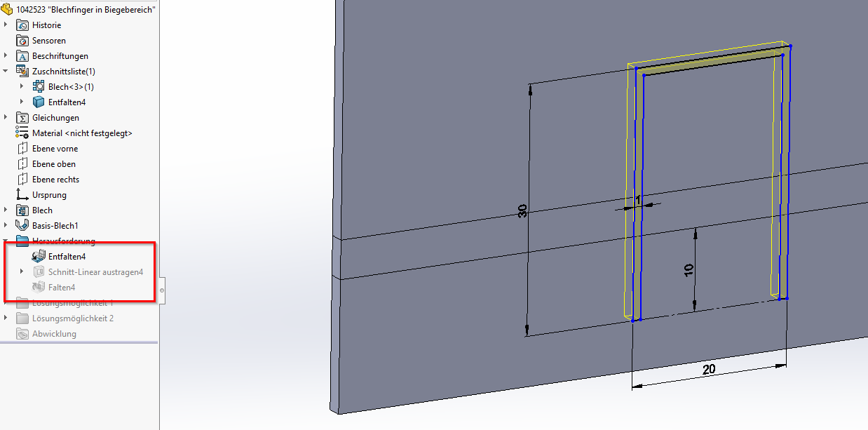Viewport: 868px width, 430px height.
Task: Select Ebene oben in the tree
Action: tap(53, 164)
